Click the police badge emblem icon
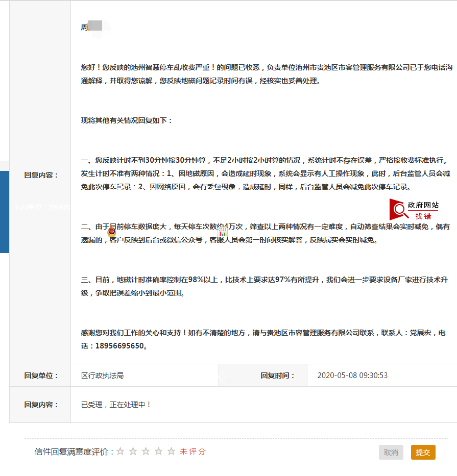The width and height of the screenshot is (457, 476). click(x=112, y=232)
